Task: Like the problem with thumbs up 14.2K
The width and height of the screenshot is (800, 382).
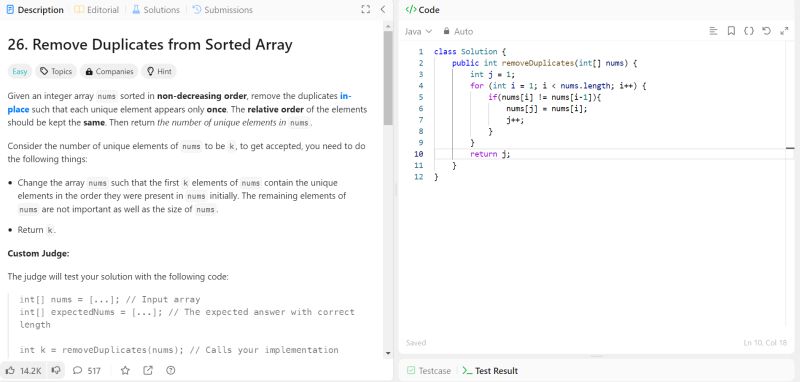Action: coord(23,371)
